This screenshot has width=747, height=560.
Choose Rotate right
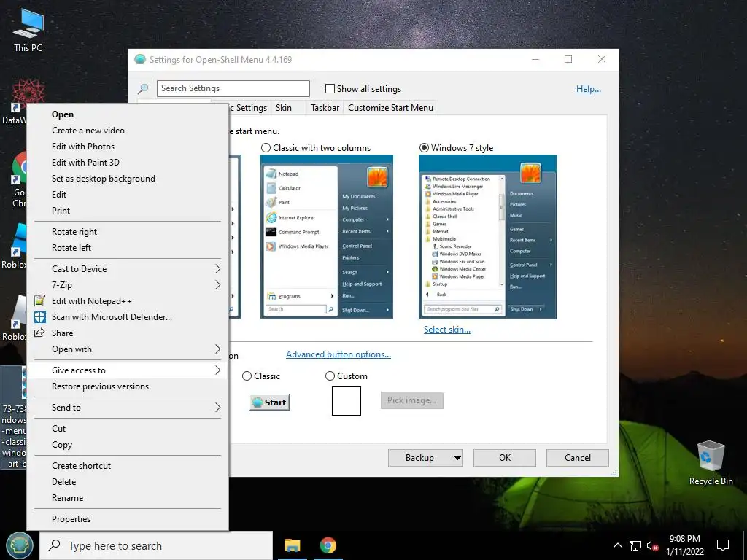128,232
